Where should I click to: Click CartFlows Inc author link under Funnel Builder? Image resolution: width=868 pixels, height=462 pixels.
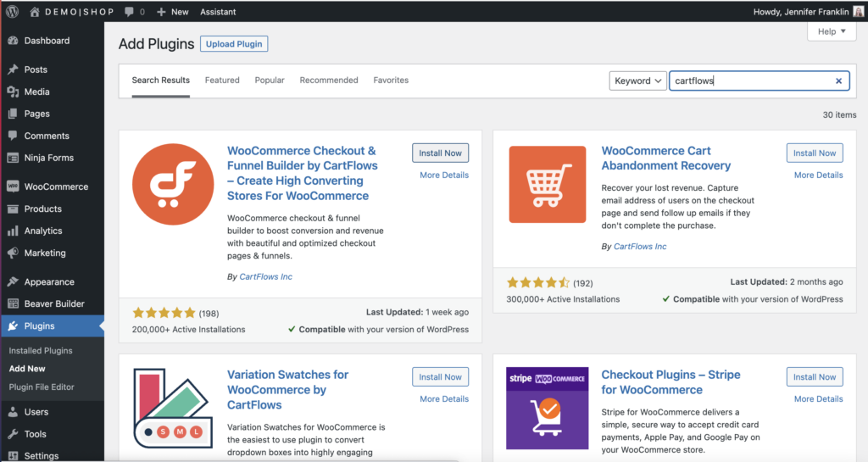(x=265, y=276)
